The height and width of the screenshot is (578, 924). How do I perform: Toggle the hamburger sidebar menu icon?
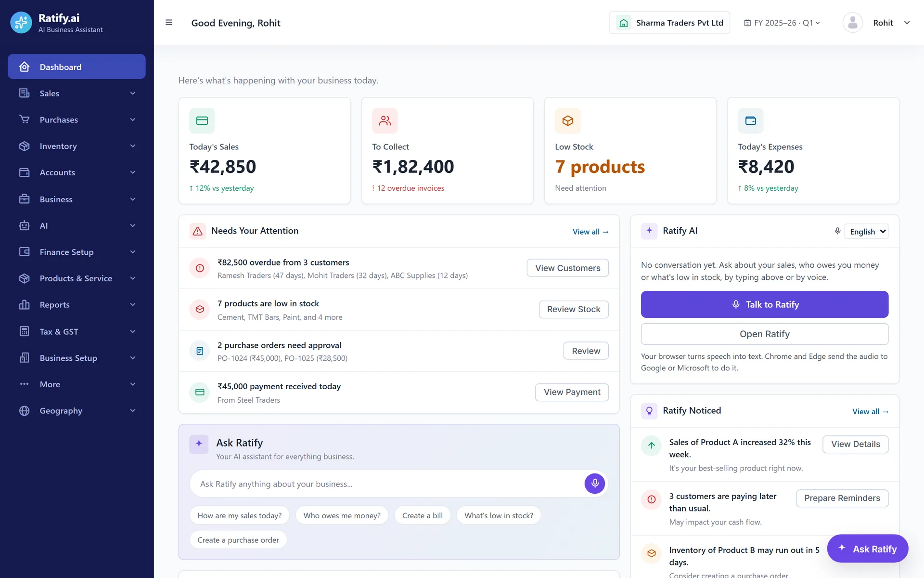169,23
